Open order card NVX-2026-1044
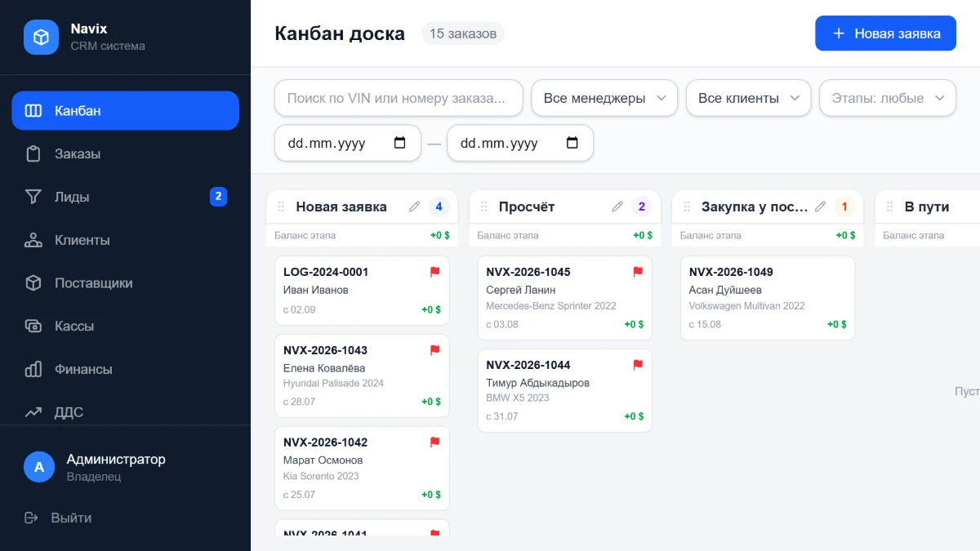 click(x=564, y=390)
